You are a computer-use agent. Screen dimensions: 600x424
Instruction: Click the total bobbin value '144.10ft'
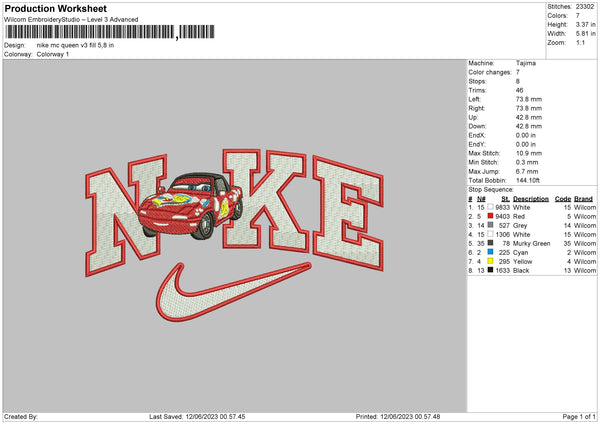(528, 180)
